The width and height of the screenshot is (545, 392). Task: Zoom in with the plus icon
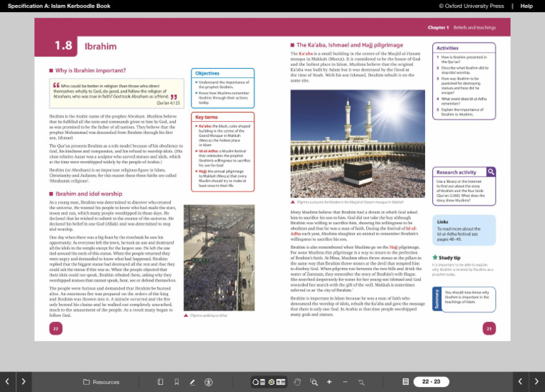coord(329,382)
